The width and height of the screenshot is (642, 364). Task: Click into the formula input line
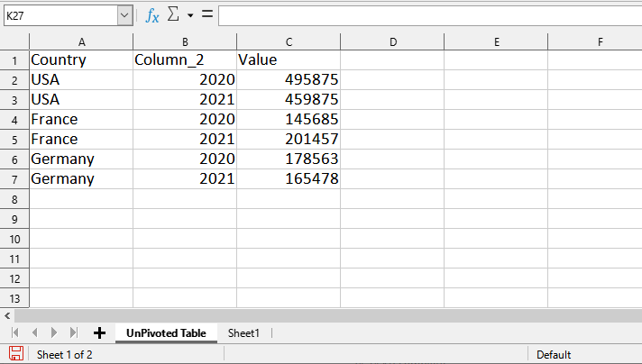pos(430,15)
